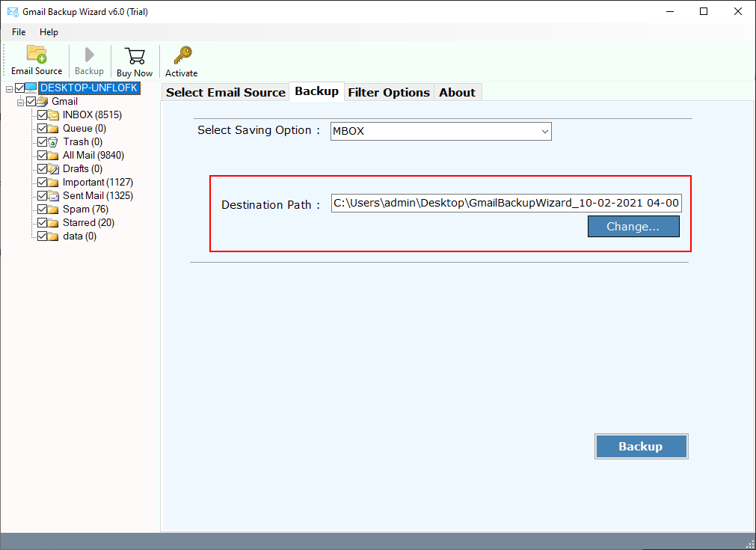Select the data (0) row
The image size is (756, 550).
(x=79, y=236)
